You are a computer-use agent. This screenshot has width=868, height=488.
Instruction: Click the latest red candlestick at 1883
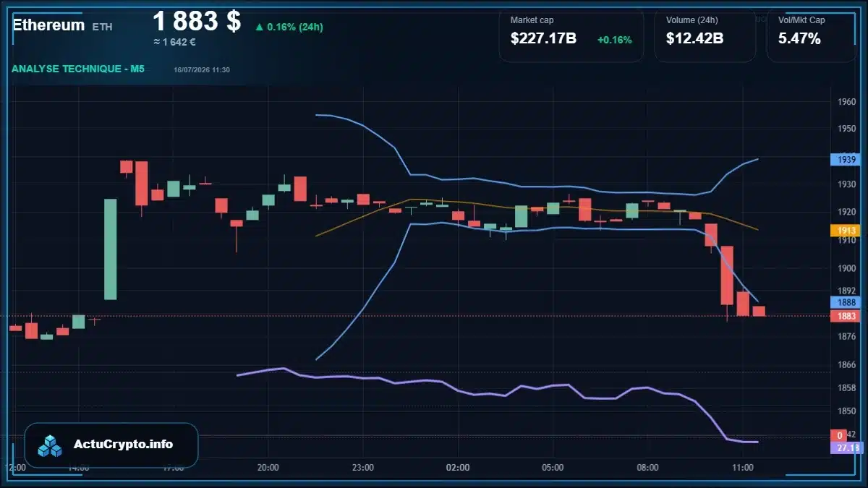[759, 311]
